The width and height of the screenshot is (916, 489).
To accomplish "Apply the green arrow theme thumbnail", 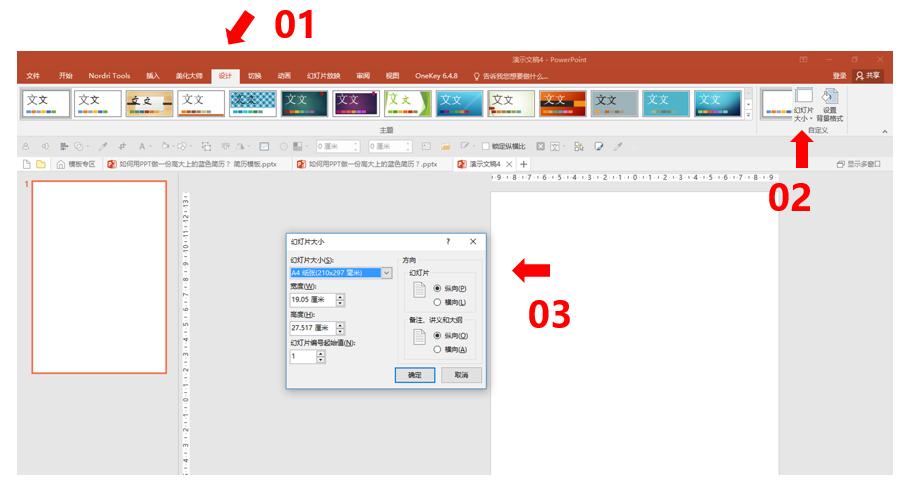I will [x=407, y=103].
